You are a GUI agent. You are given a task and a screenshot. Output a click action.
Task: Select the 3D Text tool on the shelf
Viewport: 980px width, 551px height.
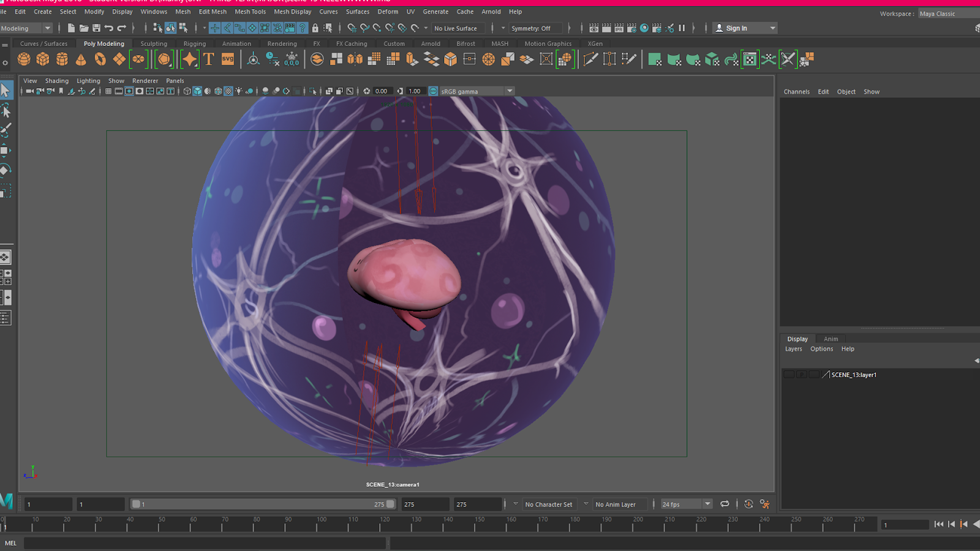point(208,59)
